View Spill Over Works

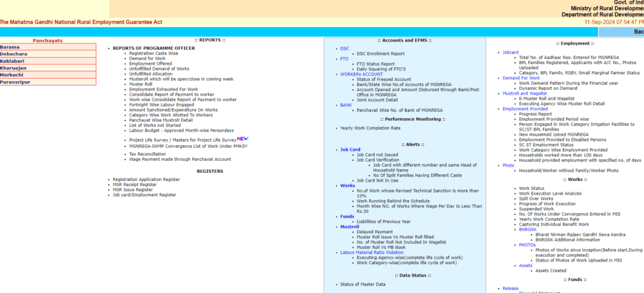[536, 199]
